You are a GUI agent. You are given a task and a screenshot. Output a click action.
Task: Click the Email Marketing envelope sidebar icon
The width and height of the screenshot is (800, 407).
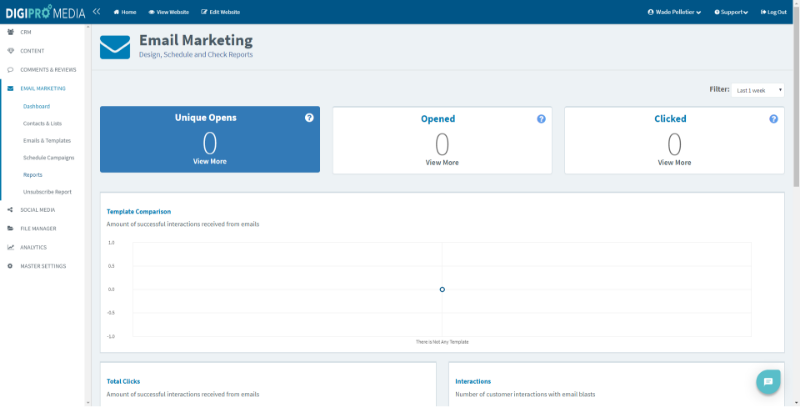point(10,89)
